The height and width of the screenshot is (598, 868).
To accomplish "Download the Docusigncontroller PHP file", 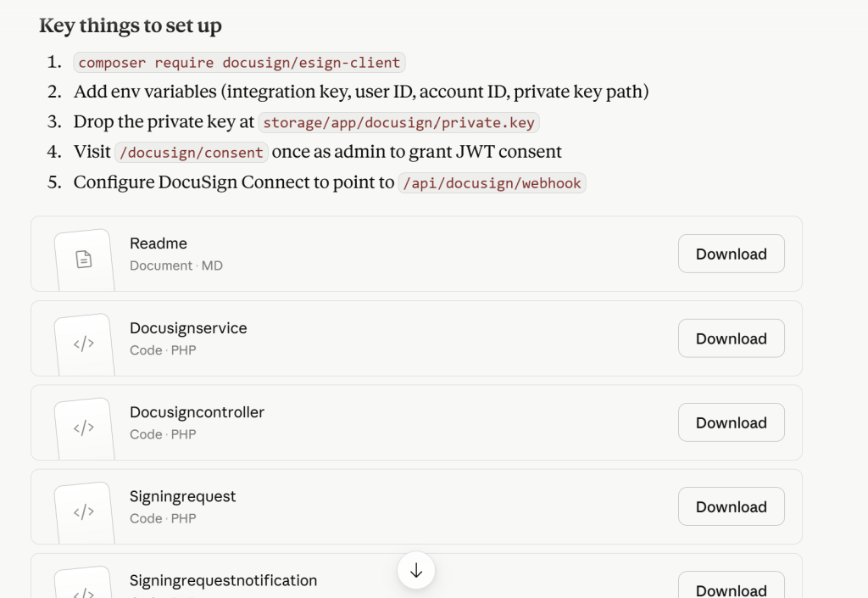I will 732,422.
